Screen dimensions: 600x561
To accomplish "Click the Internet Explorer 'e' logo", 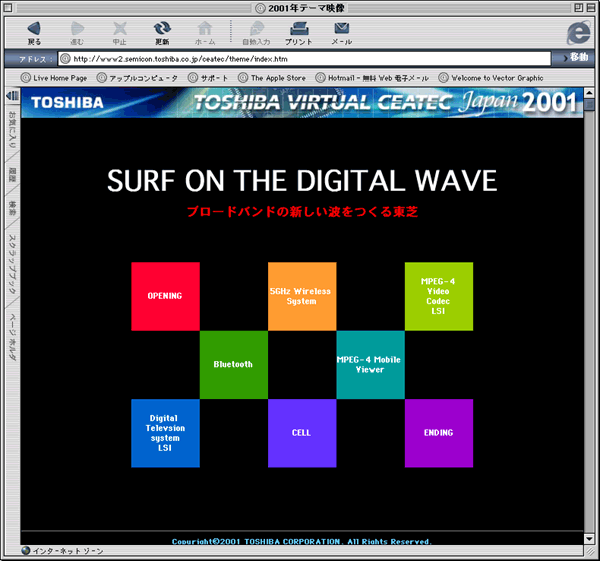I will (x=577, y=31).
